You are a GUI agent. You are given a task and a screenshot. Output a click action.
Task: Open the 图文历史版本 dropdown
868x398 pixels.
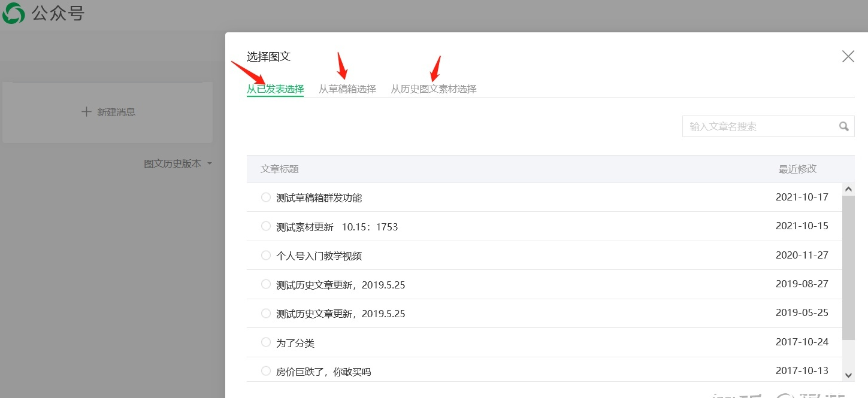(x=179, y=163)
